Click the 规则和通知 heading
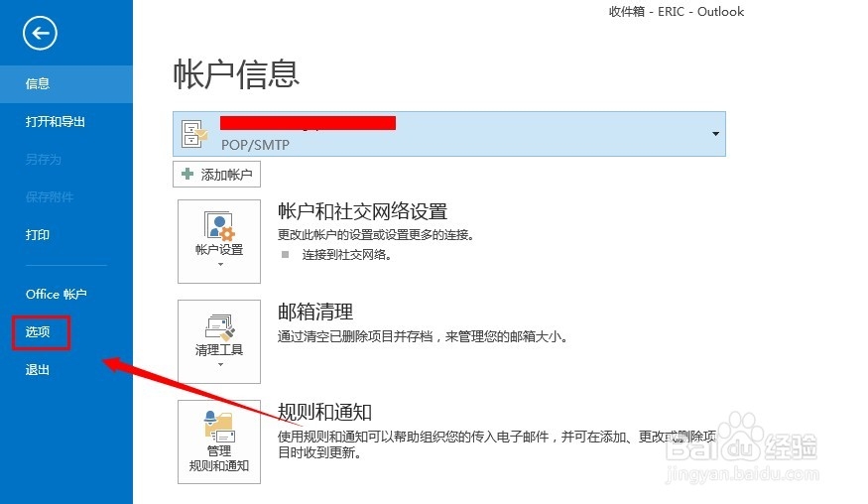Viewport: 868px width, 504px height. pyautogui.click(x=324, y=412)
